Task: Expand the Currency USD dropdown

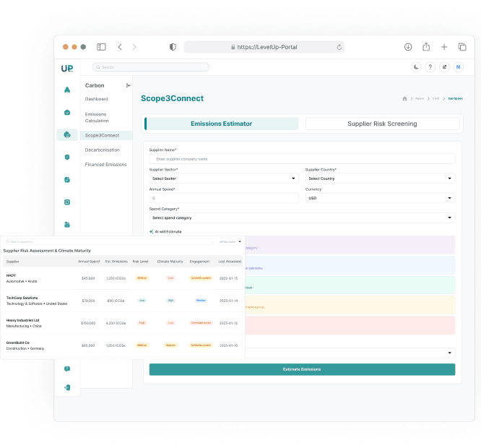Action: pos(380,197)
